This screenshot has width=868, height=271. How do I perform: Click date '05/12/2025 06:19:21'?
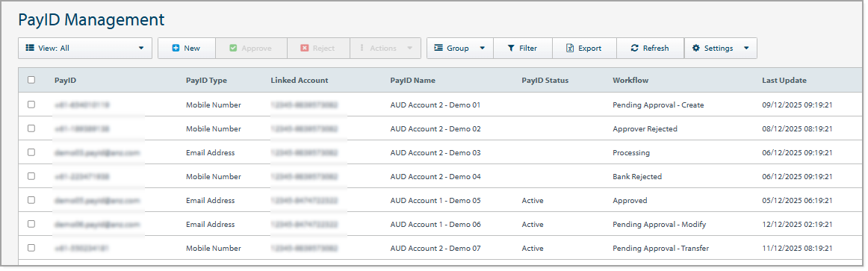(x=797, y=201)
